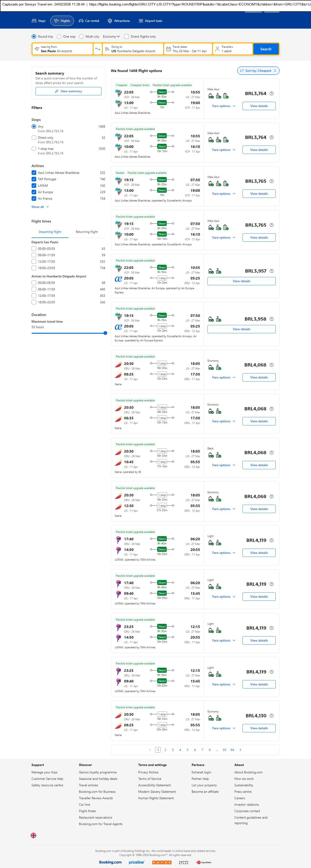Screen dimensions: 311x868
Task: Expand Show all airlines list
Action: click(x=40, y=207)
